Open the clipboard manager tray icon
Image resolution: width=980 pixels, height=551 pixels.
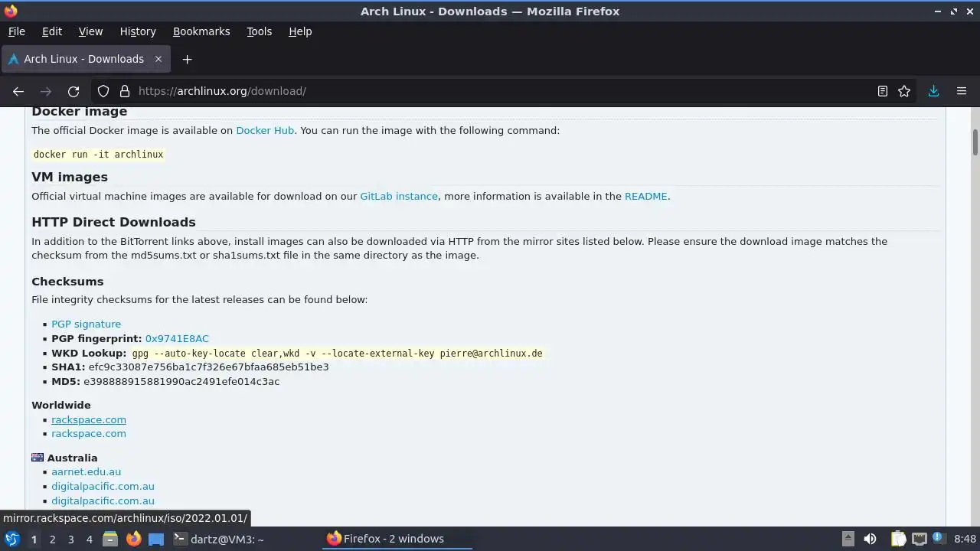click(898, 539)
